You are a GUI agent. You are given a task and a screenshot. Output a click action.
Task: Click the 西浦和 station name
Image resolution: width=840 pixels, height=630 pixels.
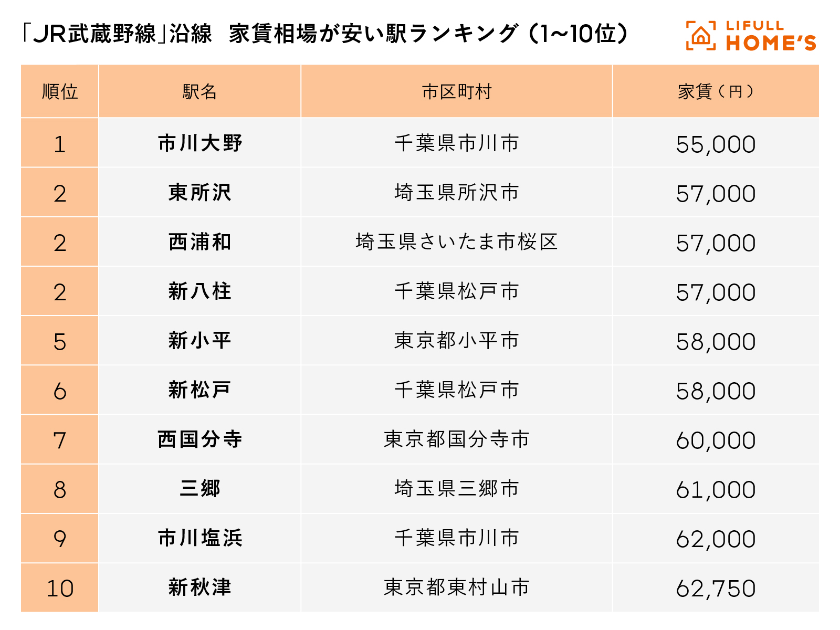coord(199,242)
